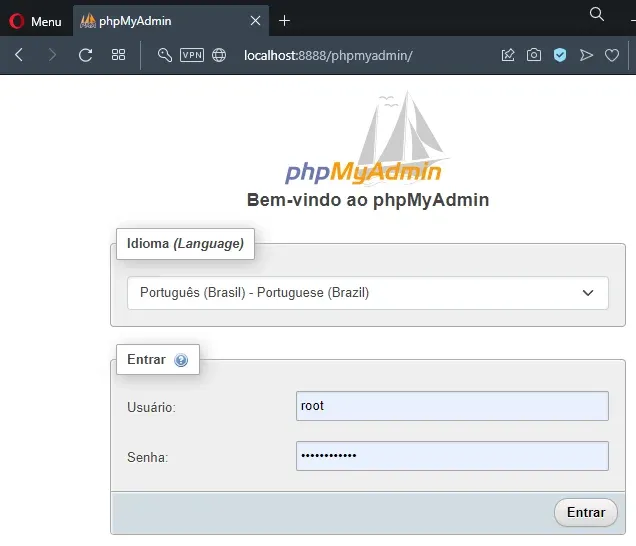Add page to bookmarks with heart icon

(612, 55)
